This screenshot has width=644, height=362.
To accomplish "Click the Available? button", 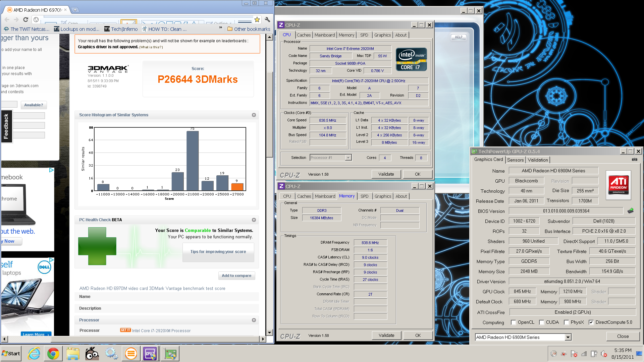I will (x=34, y=105).
